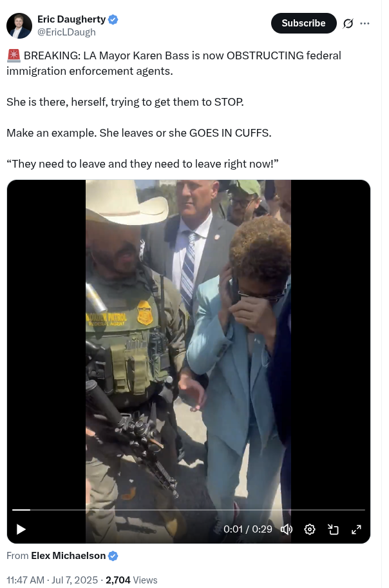Seek on the video progress bar

pyautogui.click(x=189, y=509)
